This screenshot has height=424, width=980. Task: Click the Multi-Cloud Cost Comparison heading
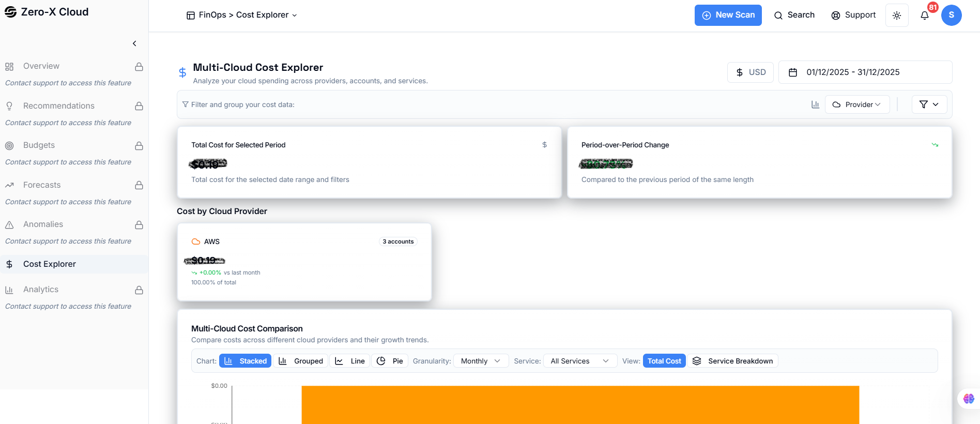pos(247,328)
